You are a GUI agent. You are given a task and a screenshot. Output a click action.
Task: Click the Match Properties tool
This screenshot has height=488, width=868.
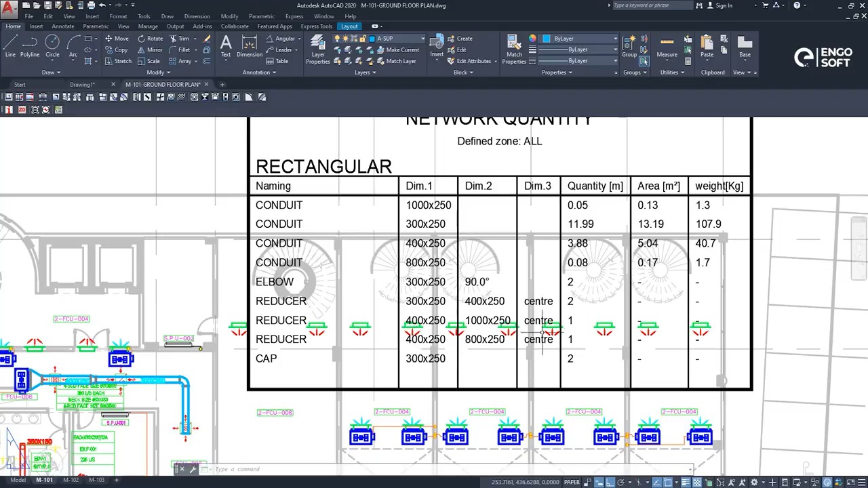(514, 50)
